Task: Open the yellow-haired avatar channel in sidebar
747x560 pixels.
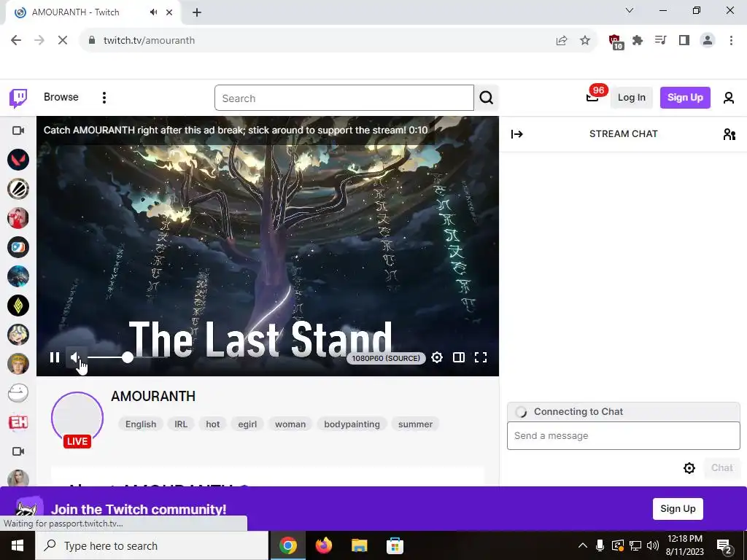Action: click(x=18, y=364)
